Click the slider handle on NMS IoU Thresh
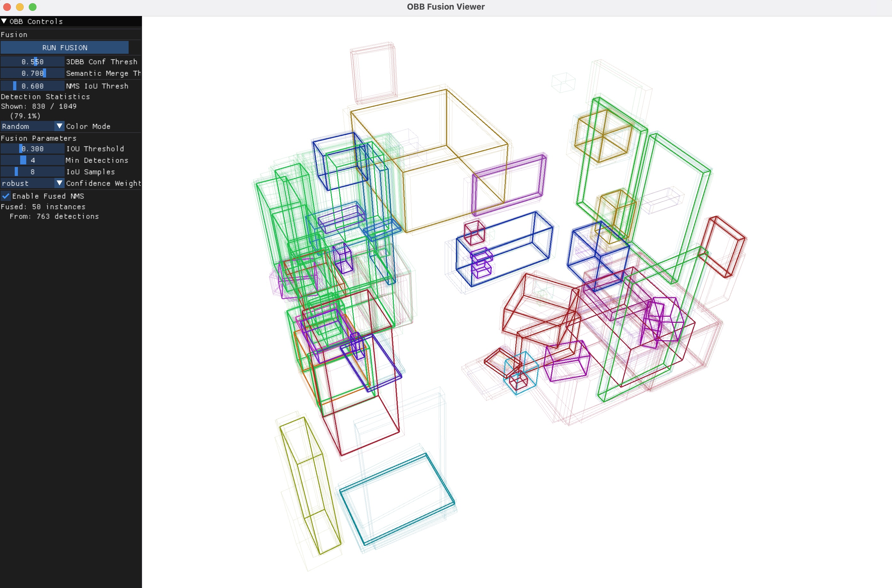This screenshot has width=892, height=588. (x=15, y=86)
